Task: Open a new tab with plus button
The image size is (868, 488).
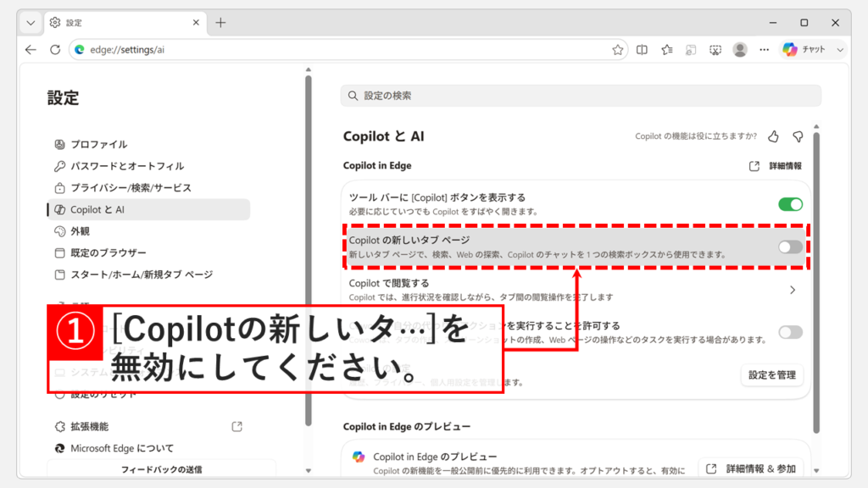Action: pyautogui.click(x=221, y=23)
